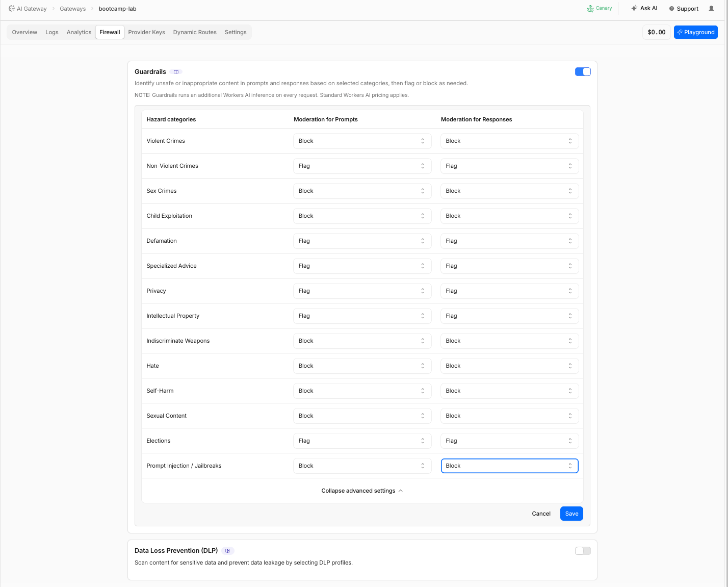Open Defamation responses moderation dropdown
Image resolution: width=728 pixels, height=587 pixels.
(x=510, y=241)
